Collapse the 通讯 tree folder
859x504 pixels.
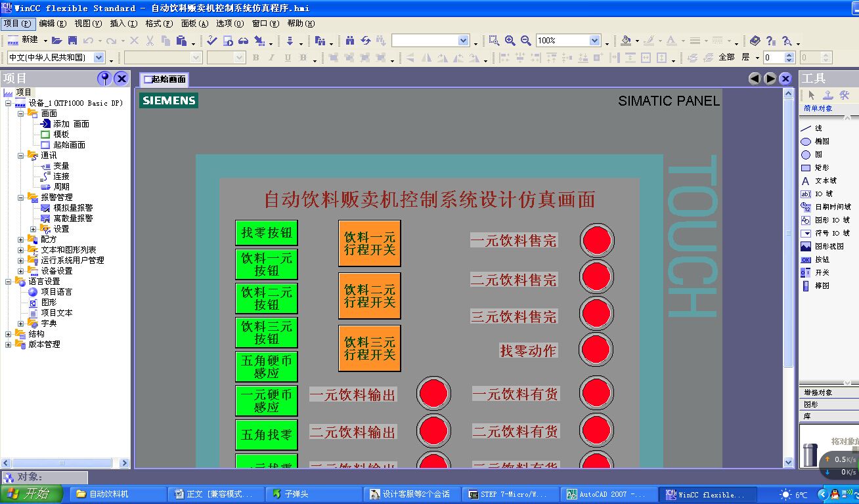pyautogui.click(x=20, y=155)
